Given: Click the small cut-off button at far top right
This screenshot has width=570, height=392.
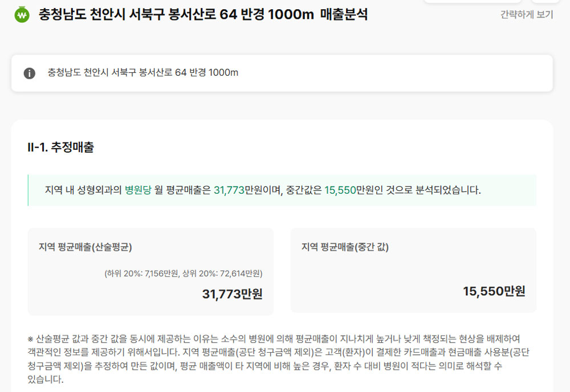Looking at the screenshot, I should click(x=545, y=2).
